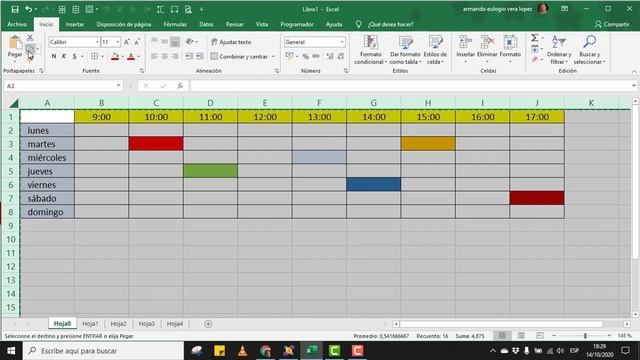Screen dimensions: 640x360
Task: Increase cell indent
Action: 199,56
